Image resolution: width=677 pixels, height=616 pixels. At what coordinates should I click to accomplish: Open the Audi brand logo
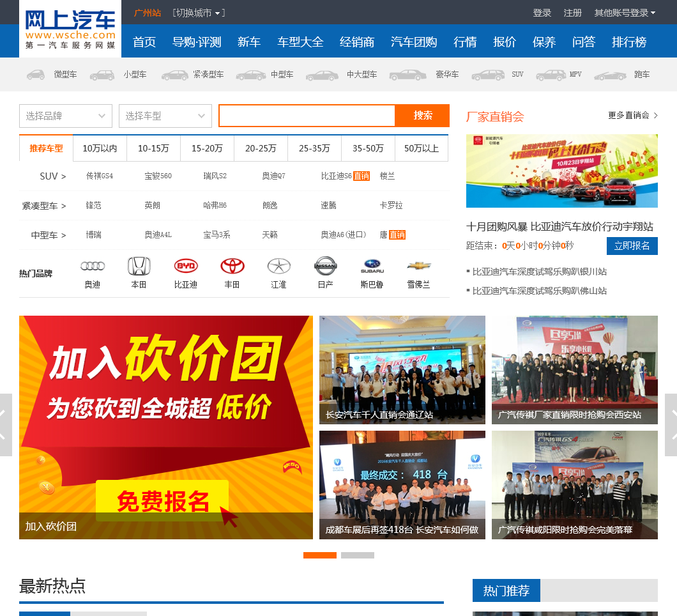click(x=93, y=266)
